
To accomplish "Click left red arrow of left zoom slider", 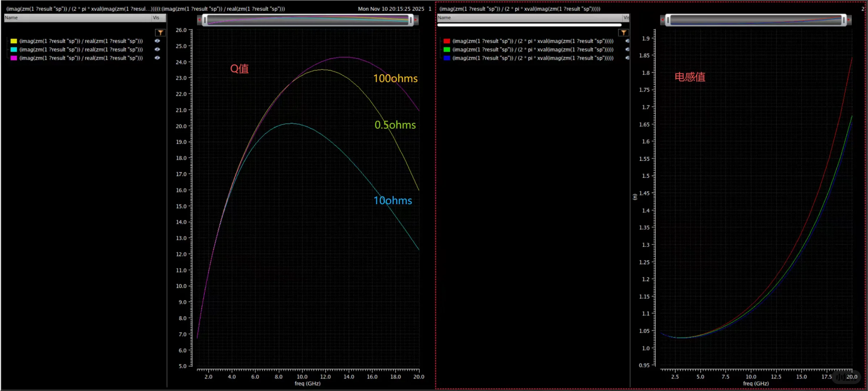I will point(199,20).
